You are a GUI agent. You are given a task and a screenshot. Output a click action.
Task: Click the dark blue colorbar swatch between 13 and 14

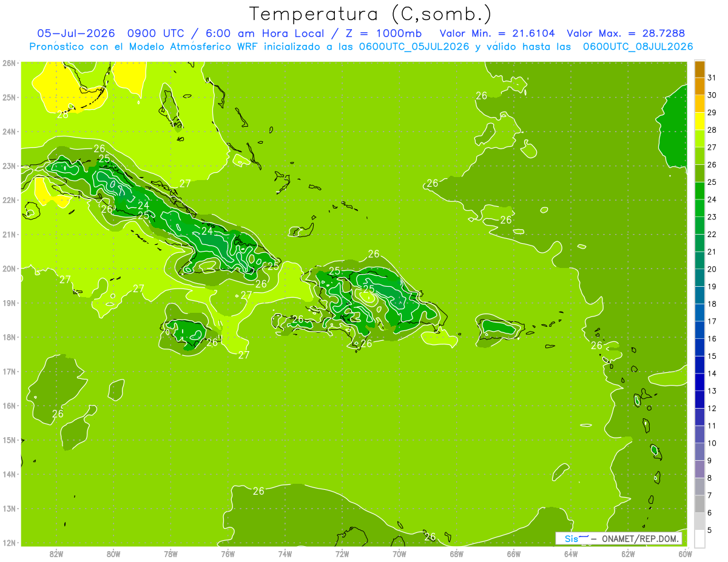click(699, 382)
